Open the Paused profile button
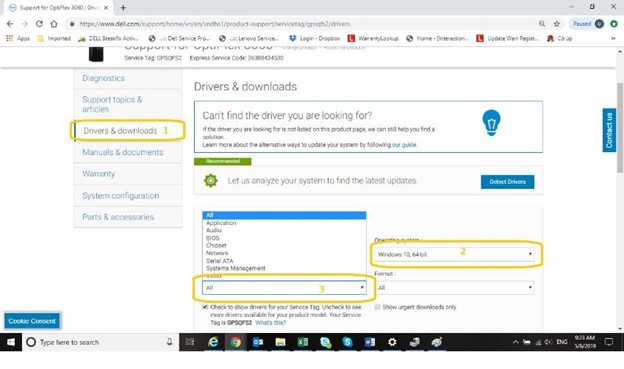 [588, 24]
